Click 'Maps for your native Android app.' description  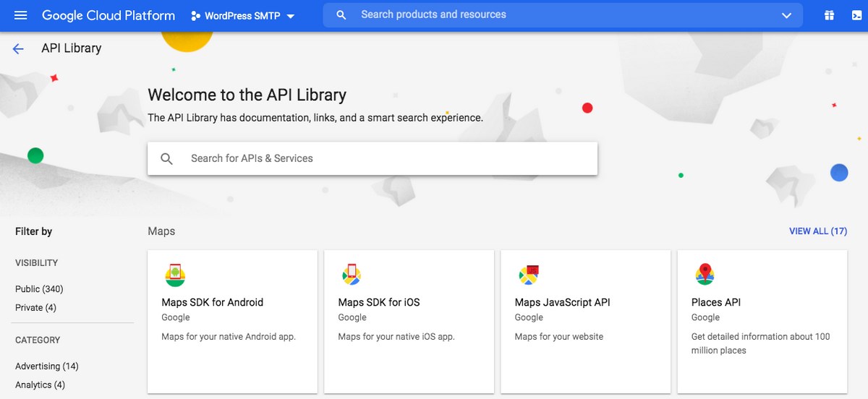pos(229,337)
